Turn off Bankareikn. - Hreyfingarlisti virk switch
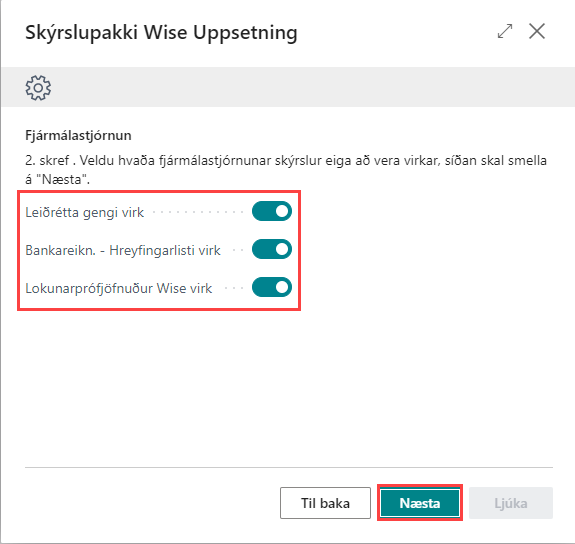This screenshot has width=575, height=544. tap(272, 249)
